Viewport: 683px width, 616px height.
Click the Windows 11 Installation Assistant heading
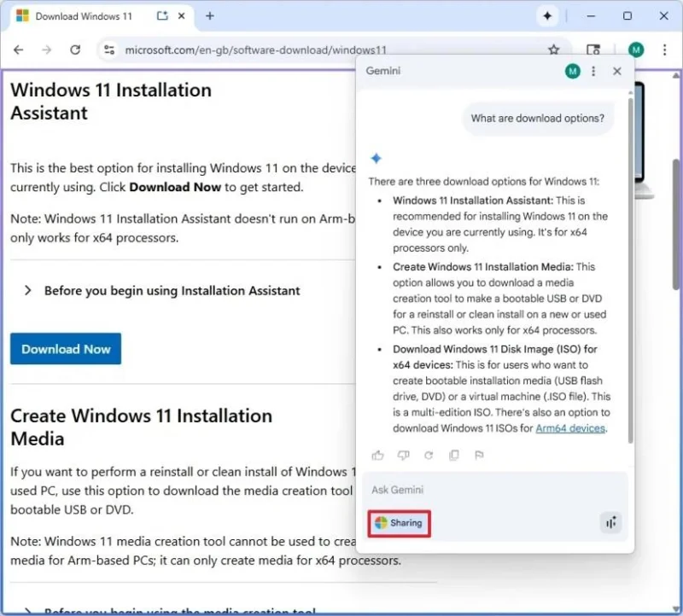point(111,102)
